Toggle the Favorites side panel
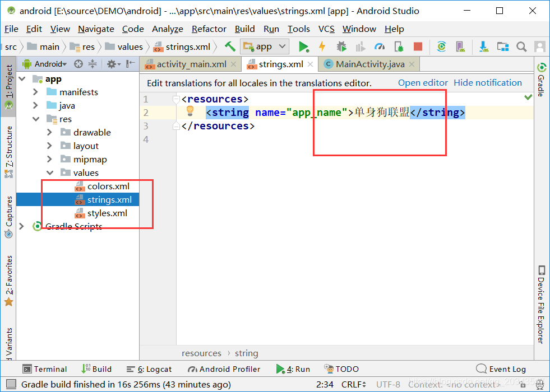Image resolution: width=550 pixels, height=392 pixels. 9,281
